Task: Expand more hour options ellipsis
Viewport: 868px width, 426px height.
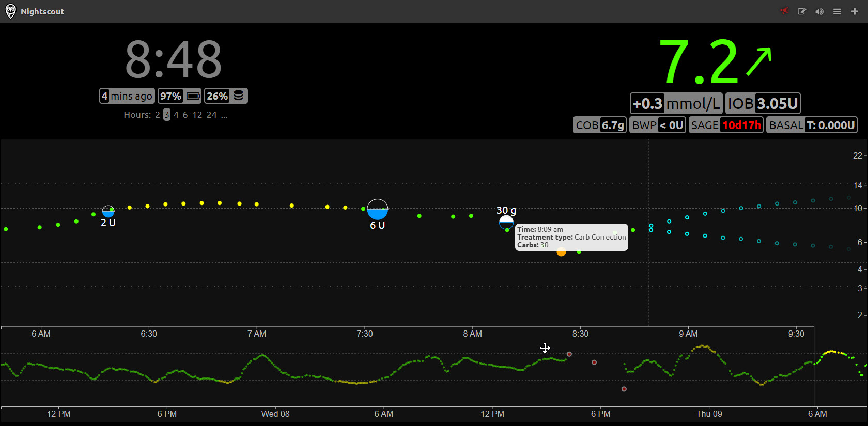Action: pyautogui.click(x=224, y=115)
